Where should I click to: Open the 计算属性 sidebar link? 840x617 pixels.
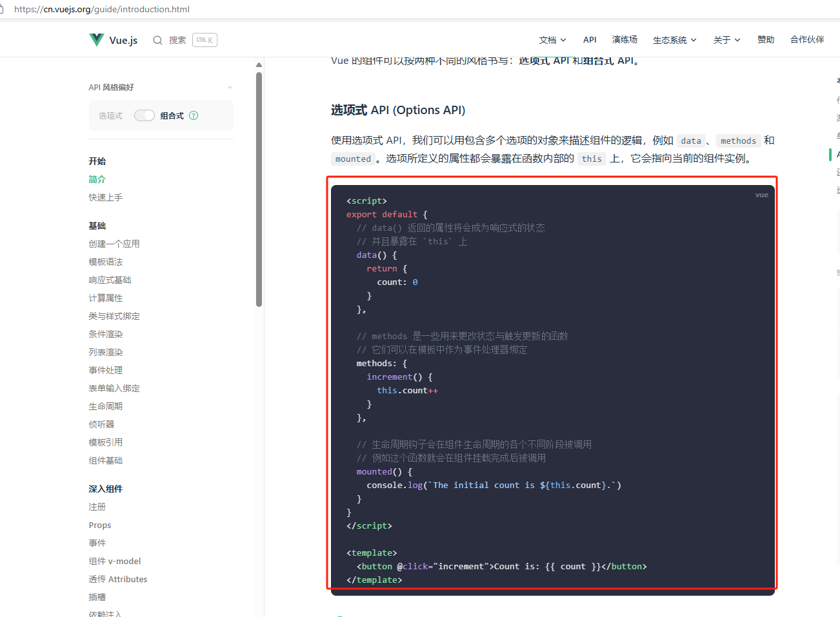point(106,298)
